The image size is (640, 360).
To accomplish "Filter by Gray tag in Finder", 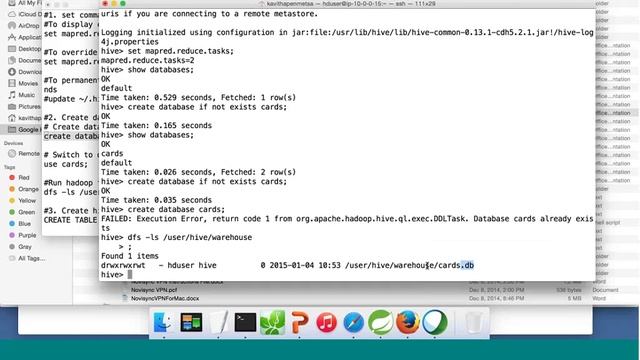I will 20,247.
